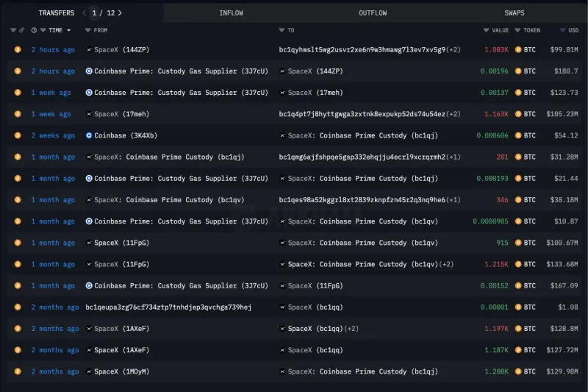Click the clock icon beside TIME column
Image resolution: width=588 pixels, height=392 pixels.
[x=34, y=30]
